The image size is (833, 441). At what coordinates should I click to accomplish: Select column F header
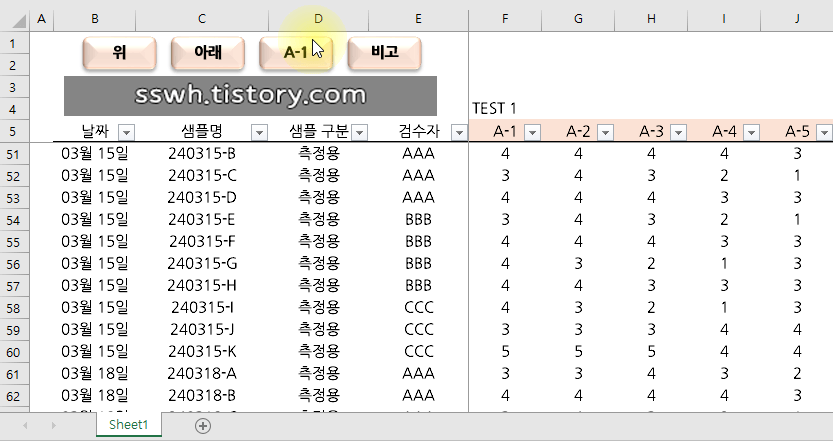click(505, 20)
